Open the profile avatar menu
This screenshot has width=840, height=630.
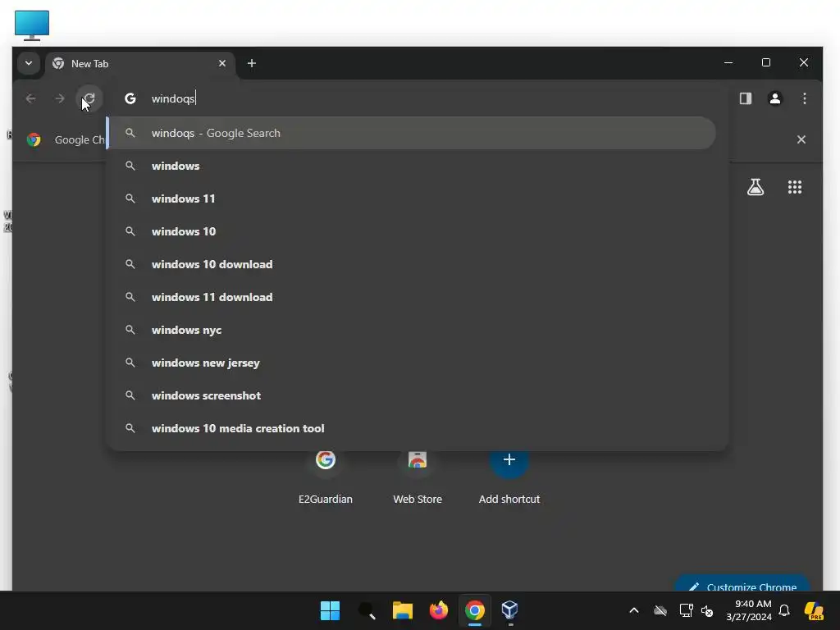point(774,98)
